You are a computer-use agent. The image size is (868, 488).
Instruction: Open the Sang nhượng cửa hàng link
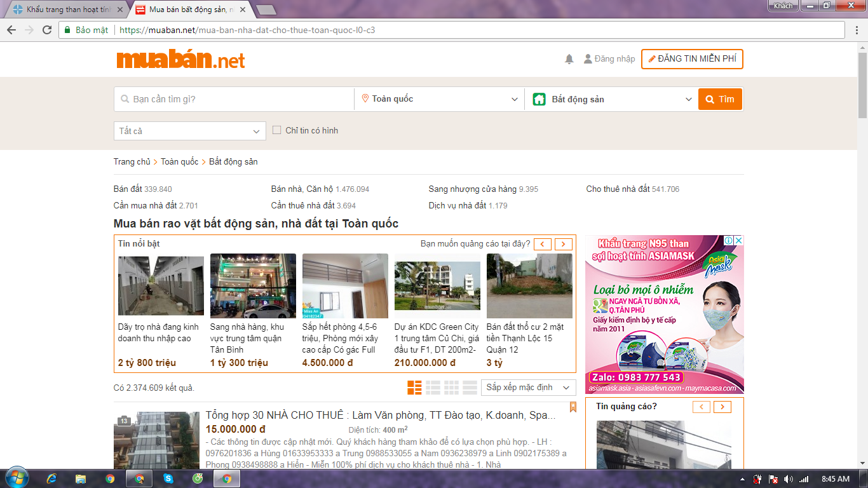coord(473,189)
